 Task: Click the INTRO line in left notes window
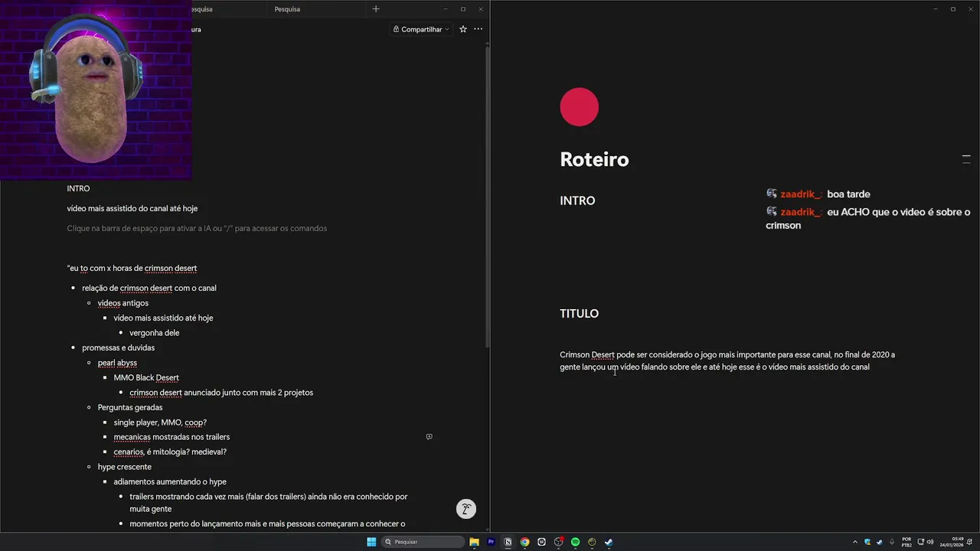coord(78,188)
